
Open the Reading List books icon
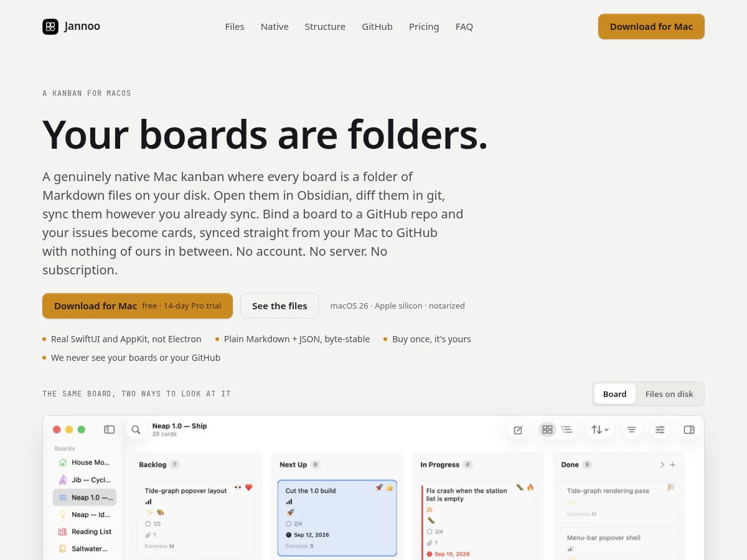tap(62, 531)
